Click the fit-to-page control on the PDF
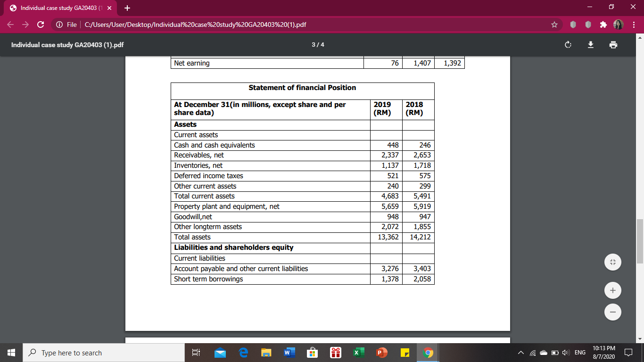Viewport: 644px width, 362px height. (612, 262)
